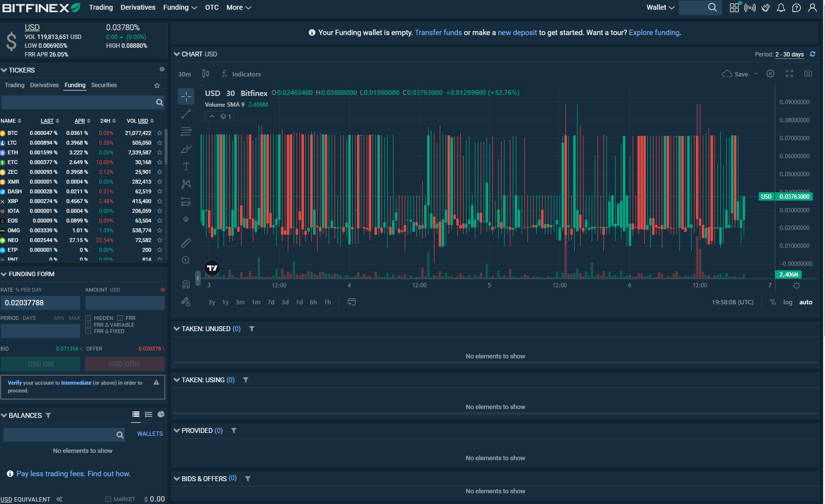Activate the zoom in tool
This screenshot has height=504, width=825.
(186, 261)
